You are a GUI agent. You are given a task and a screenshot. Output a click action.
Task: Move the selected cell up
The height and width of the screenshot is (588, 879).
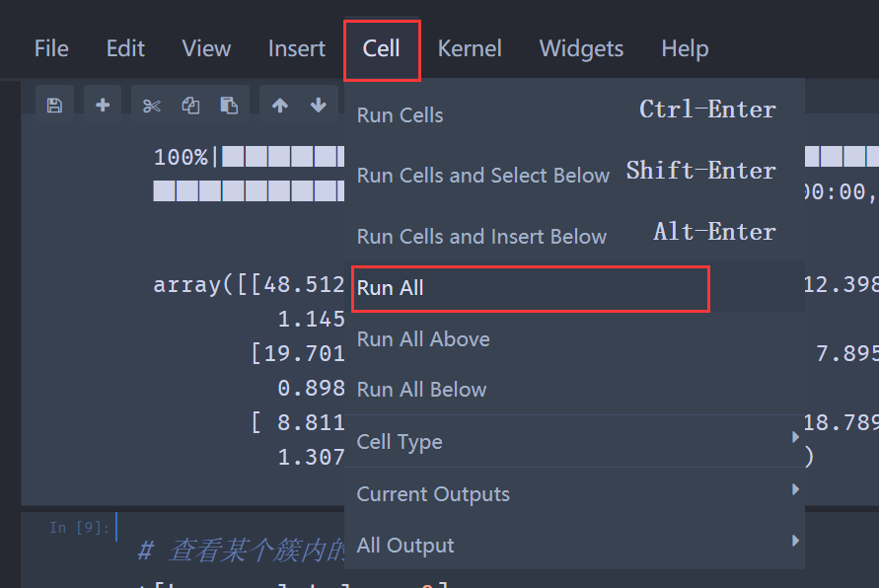click(x=280, y=105)
